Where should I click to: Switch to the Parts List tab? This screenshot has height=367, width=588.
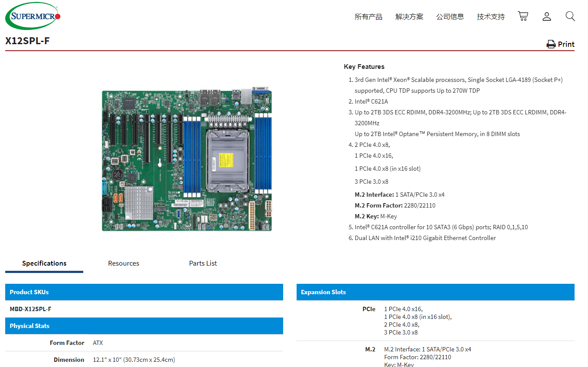tap(203, 263)
